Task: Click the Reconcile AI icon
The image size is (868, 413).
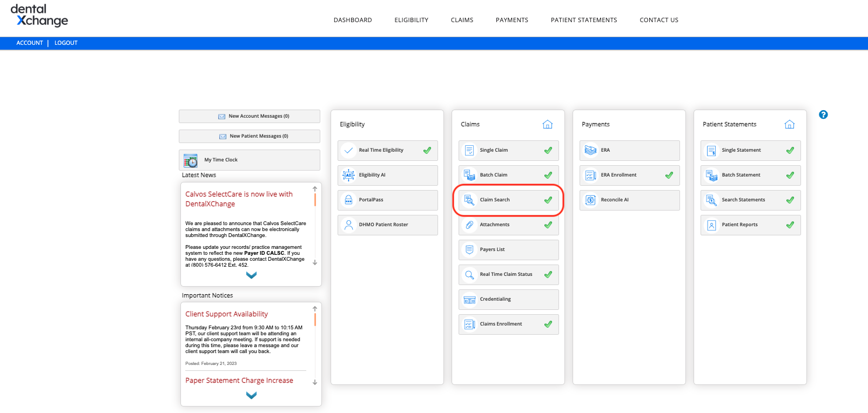Action: [x=591, y=200]
